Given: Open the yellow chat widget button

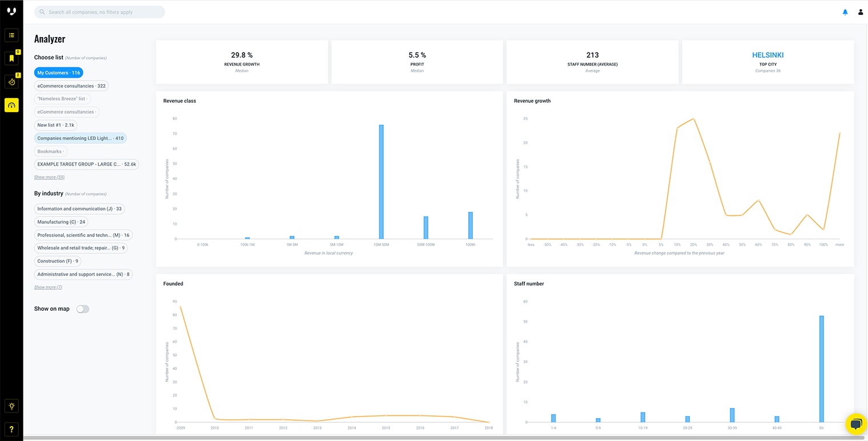Looking at the screenshot, I should (856, 424).
